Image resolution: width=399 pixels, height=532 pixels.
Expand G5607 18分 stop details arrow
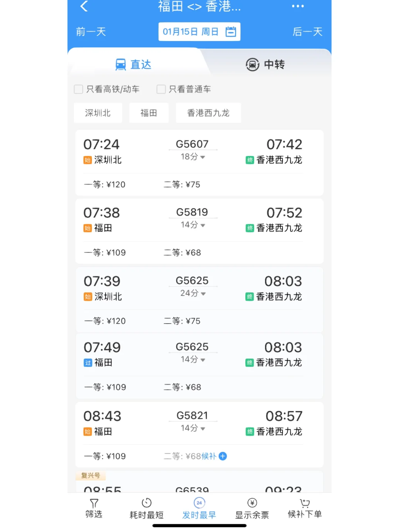[202, 157]
